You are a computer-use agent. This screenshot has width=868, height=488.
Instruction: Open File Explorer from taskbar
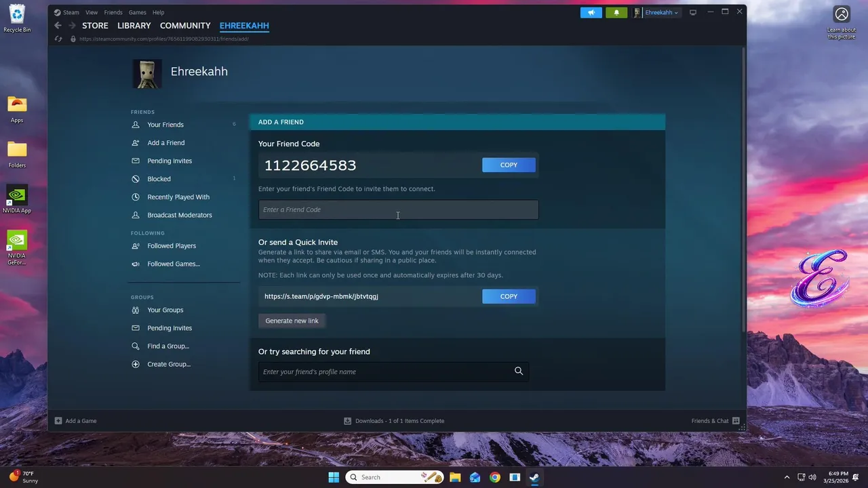(x=455, y=477)
